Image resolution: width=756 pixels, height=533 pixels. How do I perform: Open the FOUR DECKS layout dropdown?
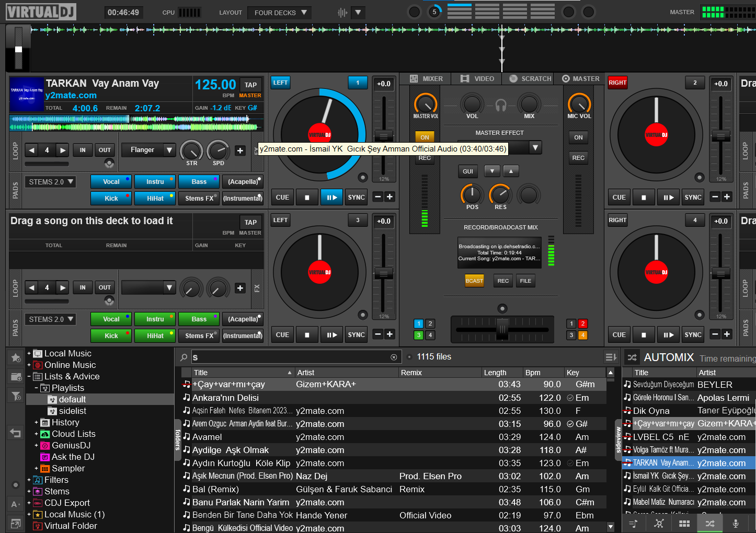(x=280, y=13)
